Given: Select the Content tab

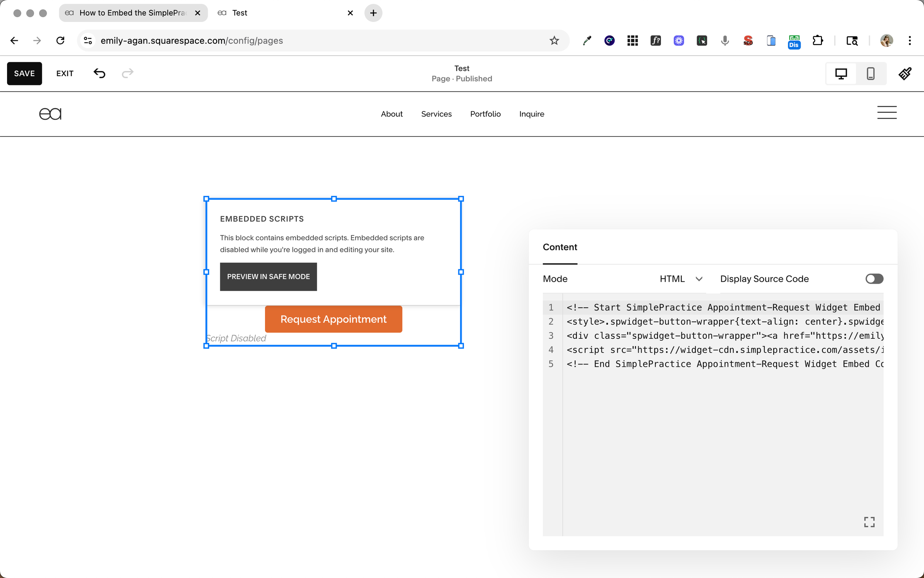Looking at the screenshot, I should (560, 247).
